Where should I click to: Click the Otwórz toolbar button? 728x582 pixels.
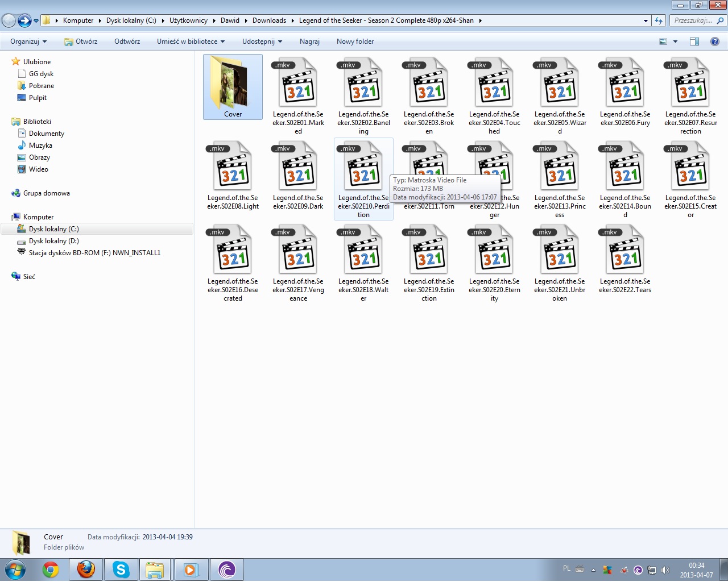[81, 41]
